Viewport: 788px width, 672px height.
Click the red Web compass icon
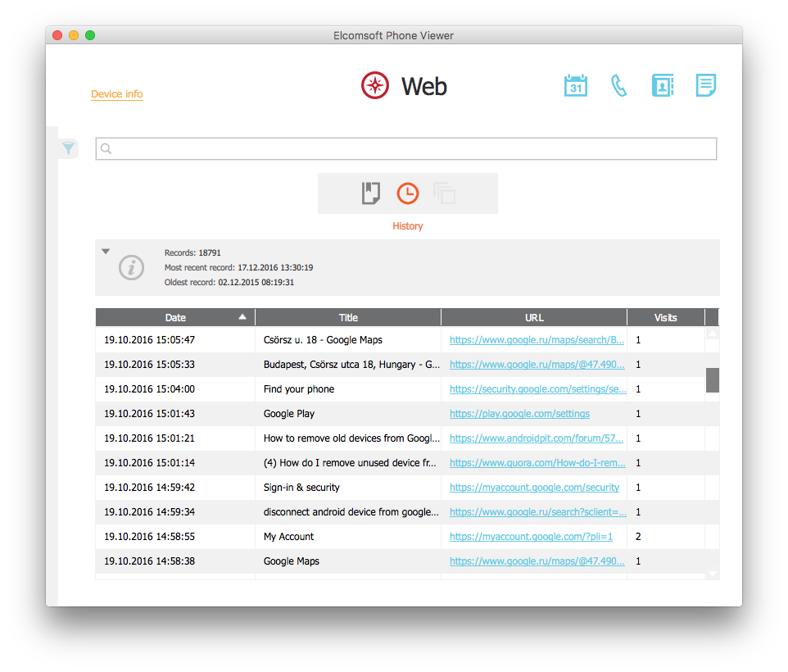click(x=375, y=85)
